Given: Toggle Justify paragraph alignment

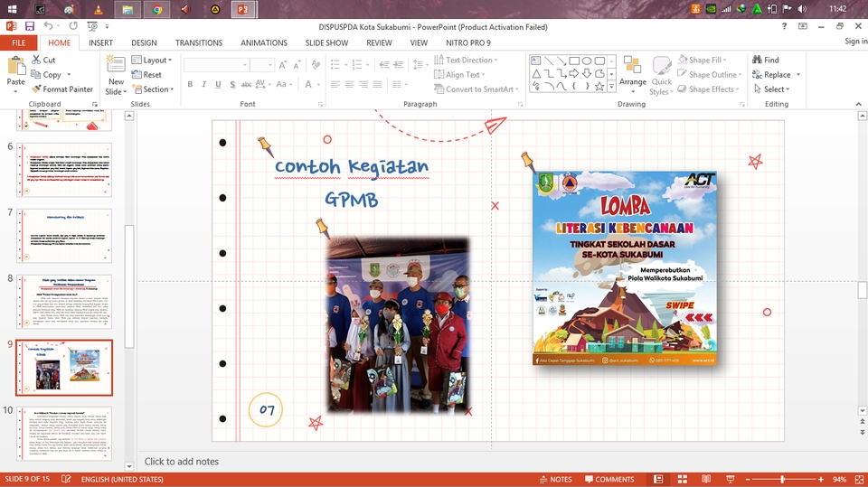Looking at the screenshot, I should click(x=378, y=84).
